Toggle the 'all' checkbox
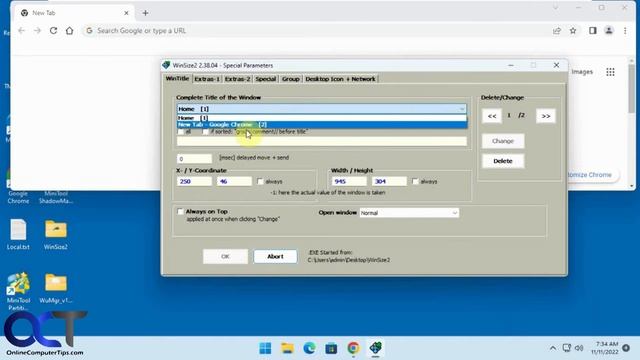Screen dimensions: 640x360 coord(181,132)
